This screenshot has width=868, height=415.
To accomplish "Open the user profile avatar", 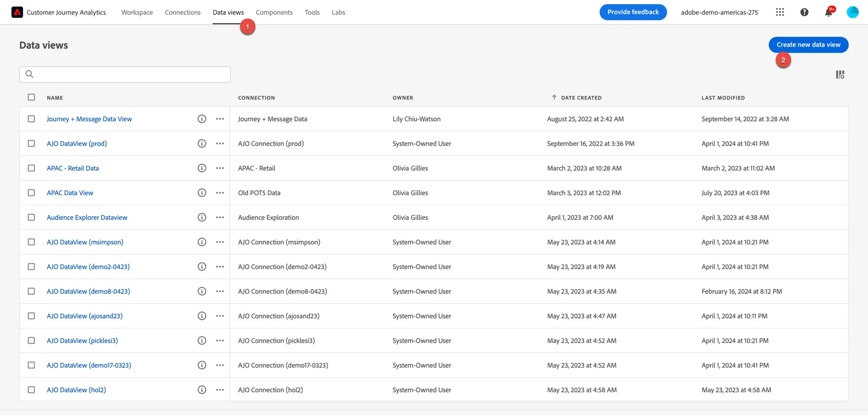I will coord(852,12).
